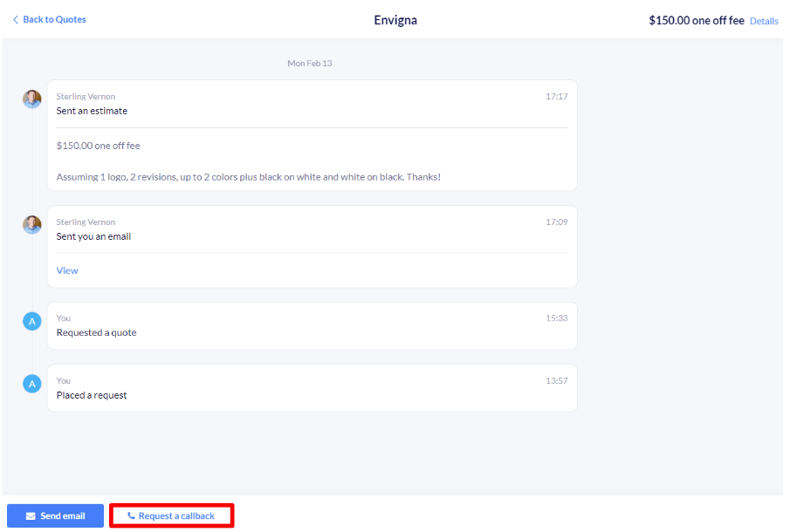790x532 pixels.
Task: Click your avatar next to Requested a quote
Action: point(32,322)
